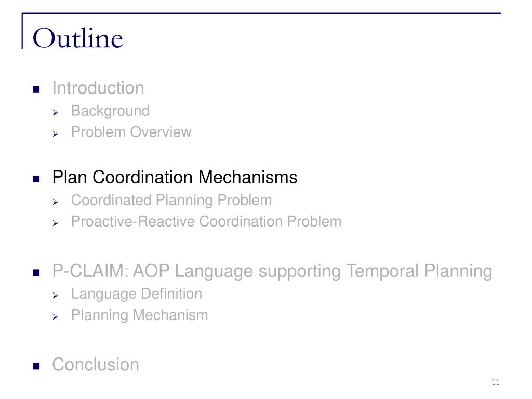
Task: Select "Proactive-Reactive Coordination Problem" text
Action: tap(206, 221)
